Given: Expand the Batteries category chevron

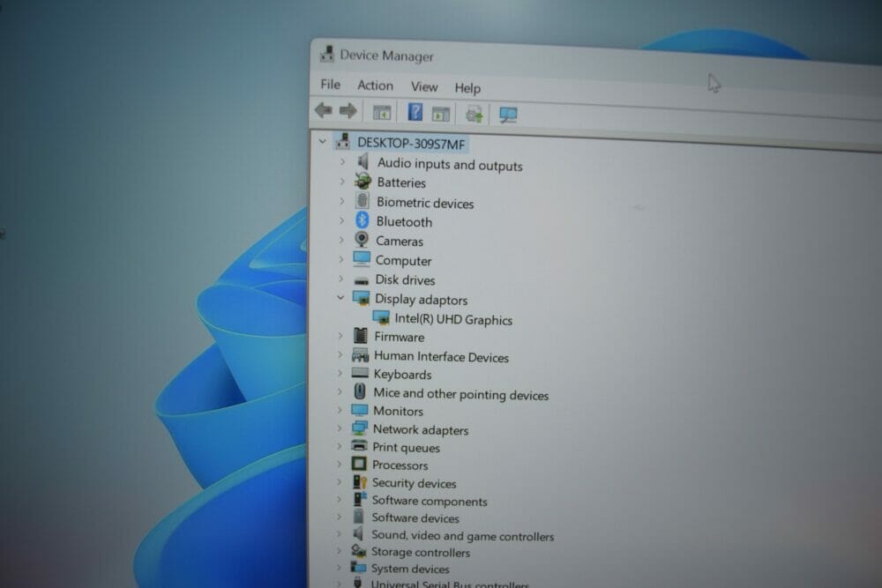Looking at the screenshot, I should coord(342,181).
